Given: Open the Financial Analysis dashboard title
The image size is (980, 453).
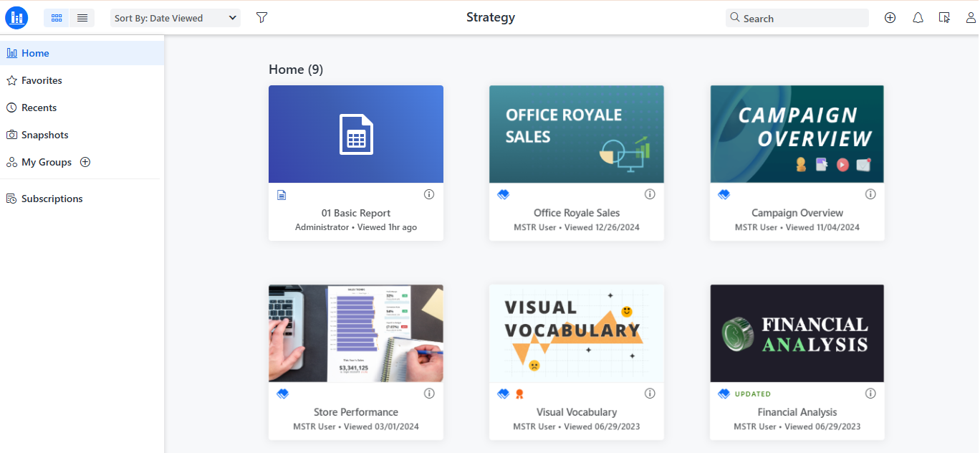Looking at the screenshot, I should (797, 412).
